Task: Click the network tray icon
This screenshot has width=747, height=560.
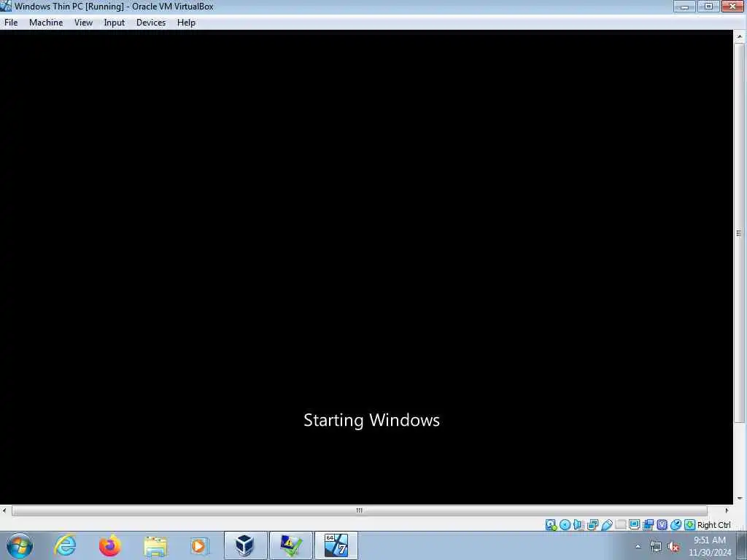Action: (656, 547)
